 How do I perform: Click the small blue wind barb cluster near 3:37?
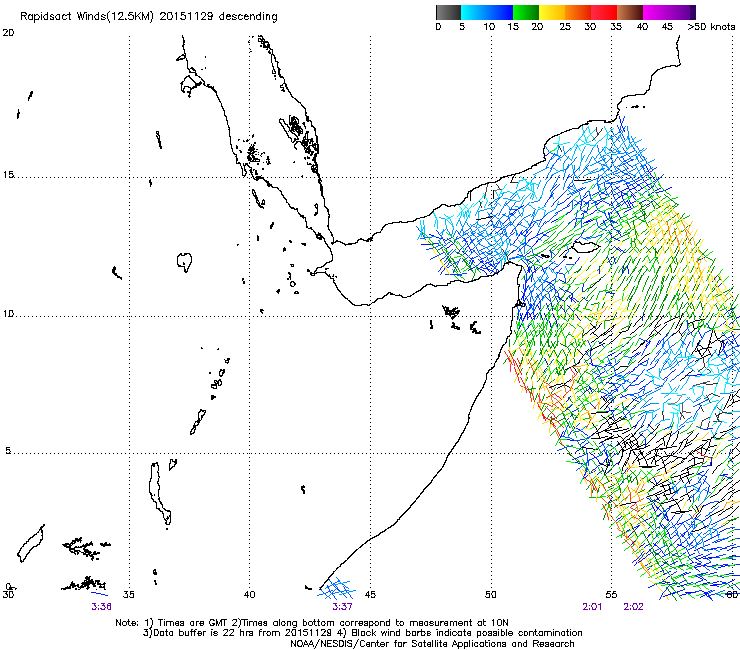pos(336,589)
